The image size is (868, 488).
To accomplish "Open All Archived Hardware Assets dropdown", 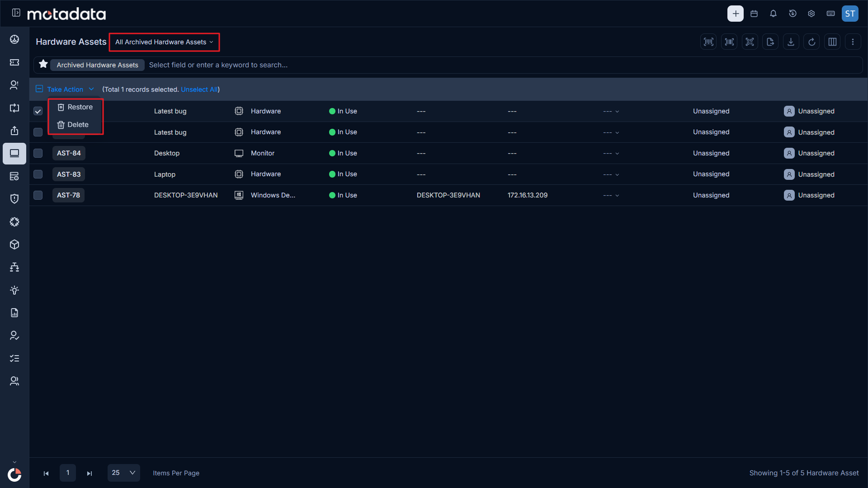I will [x=164, y=42].
